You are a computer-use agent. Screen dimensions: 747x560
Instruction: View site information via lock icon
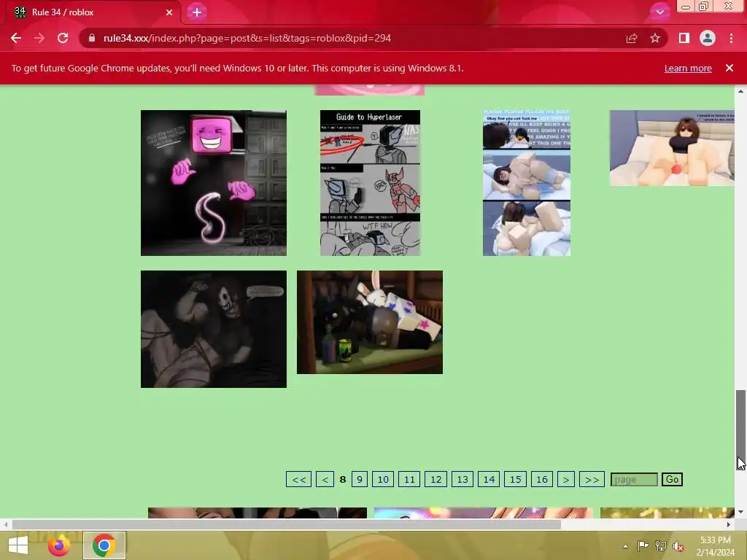(91, 38)
